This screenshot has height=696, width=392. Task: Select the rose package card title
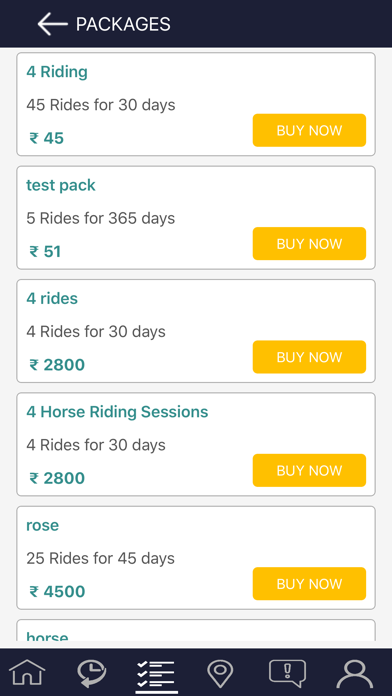[x=43, y=526]
